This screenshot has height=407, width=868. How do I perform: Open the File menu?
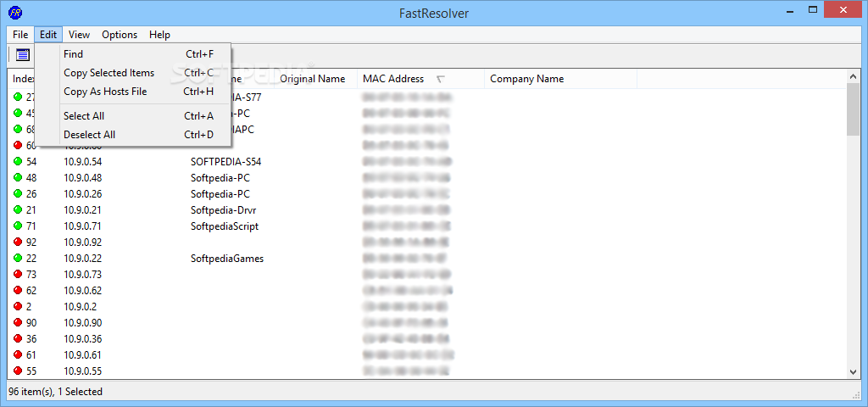coord(20,34)
